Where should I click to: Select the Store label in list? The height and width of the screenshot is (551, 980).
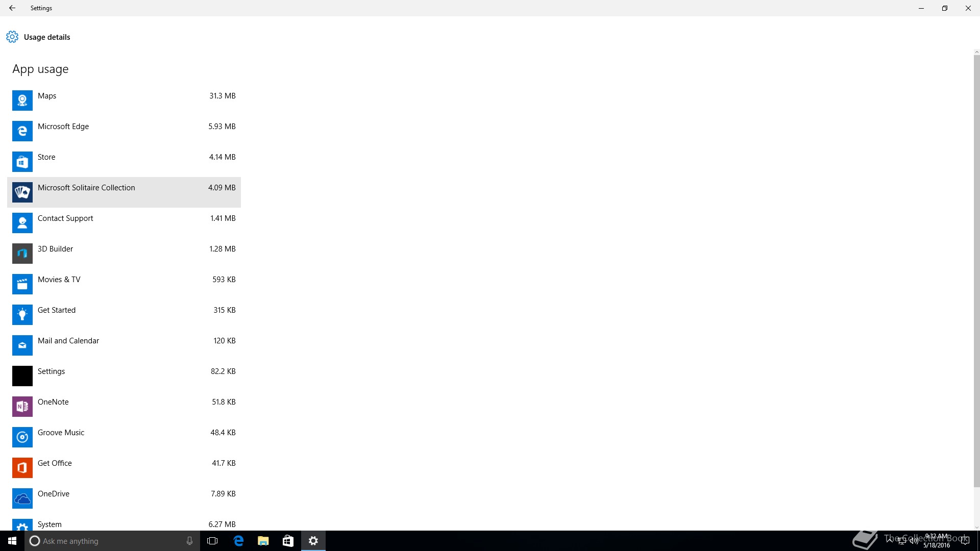point(46,157)
